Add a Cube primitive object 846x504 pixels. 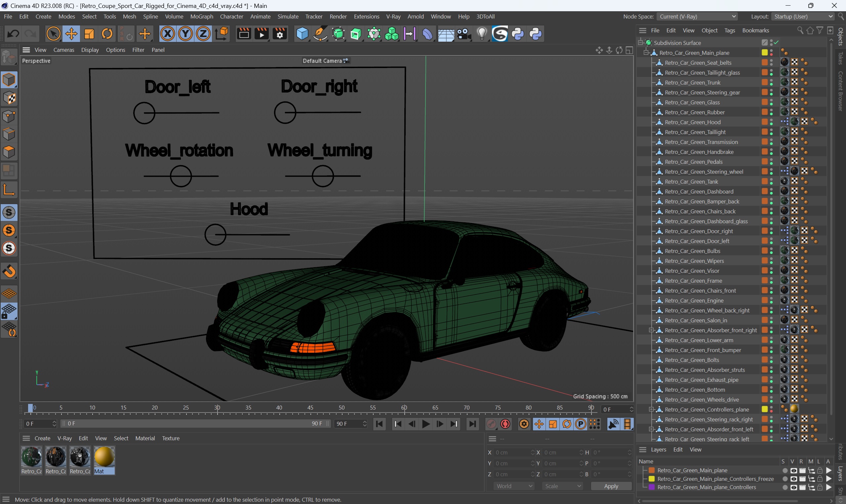(302, 34)
